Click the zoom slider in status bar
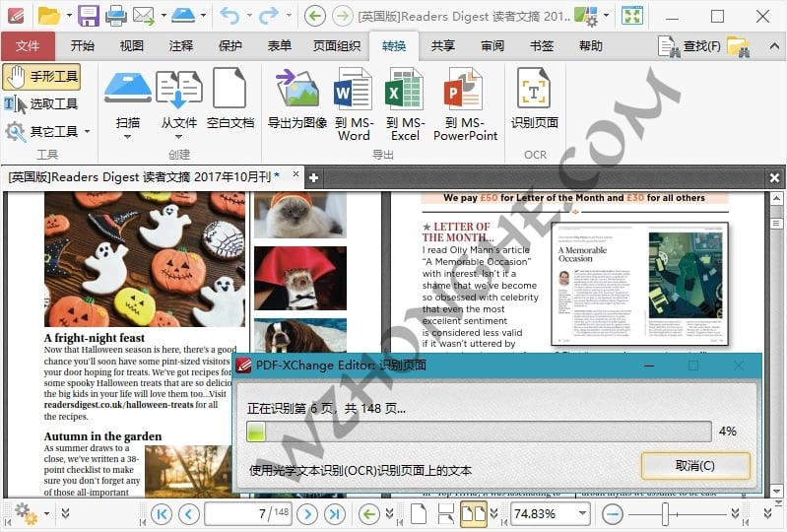The image size is (787, 532). (667, 513)
